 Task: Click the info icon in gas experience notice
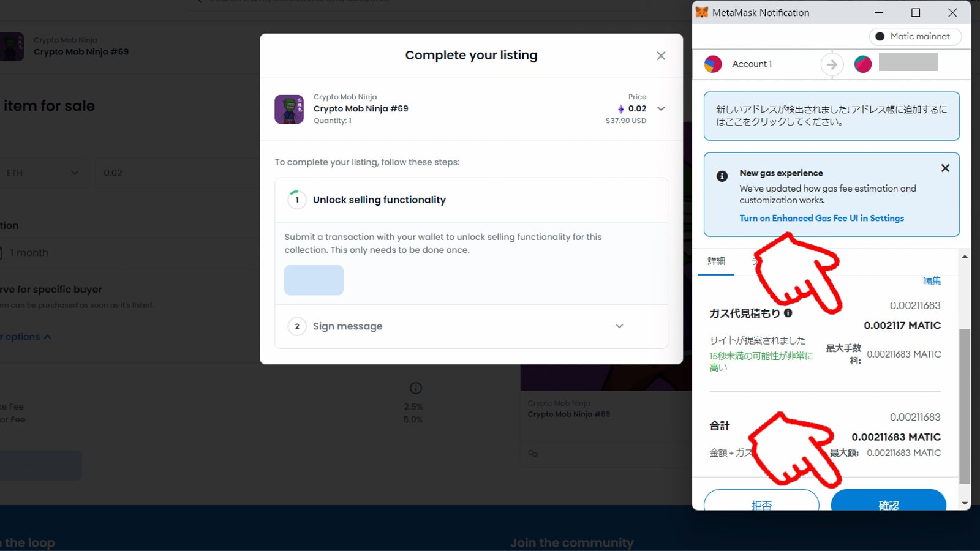722,176
